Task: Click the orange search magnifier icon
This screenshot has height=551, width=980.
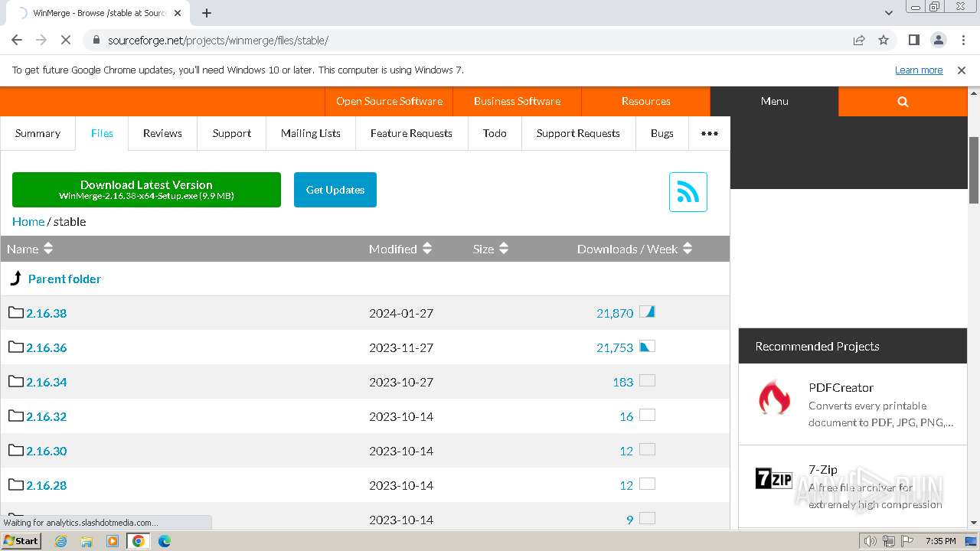Action: tap(903, 101)
